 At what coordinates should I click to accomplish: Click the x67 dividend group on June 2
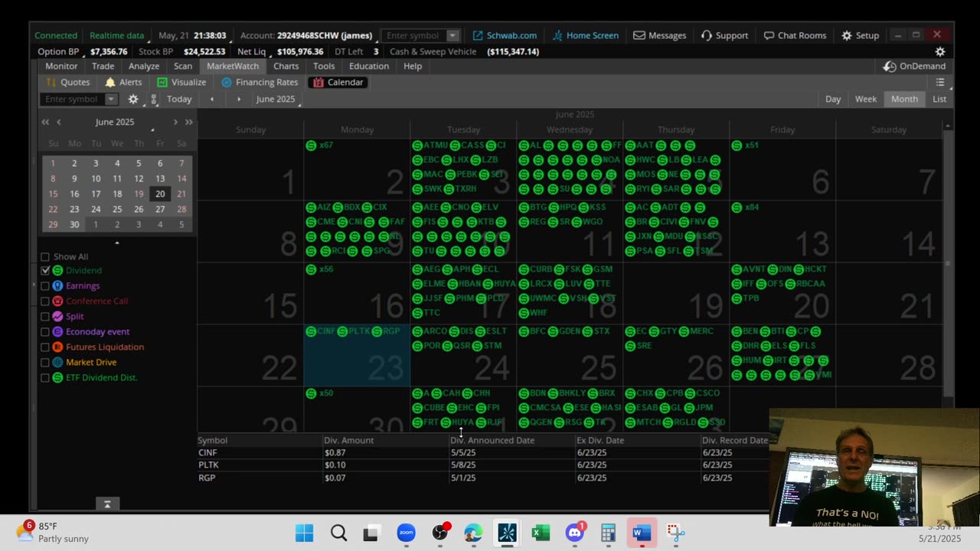(319, 145)
